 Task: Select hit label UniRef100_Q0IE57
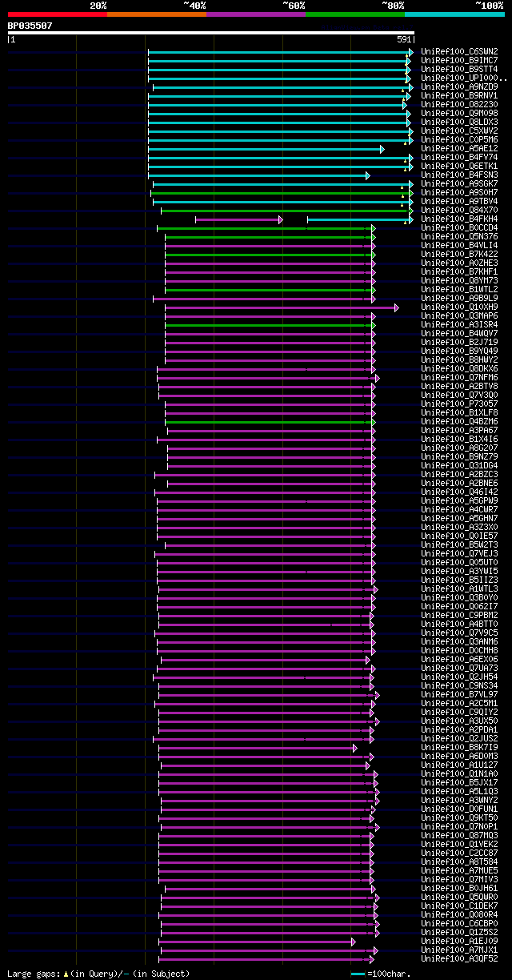pyautogui.click(x=459, y=536)
